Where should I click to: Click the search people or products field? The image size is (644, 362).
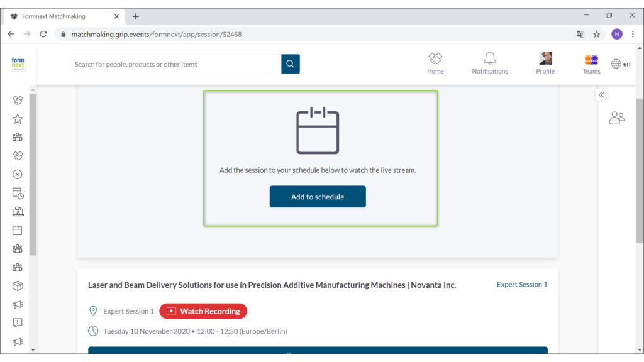point(175,64)
